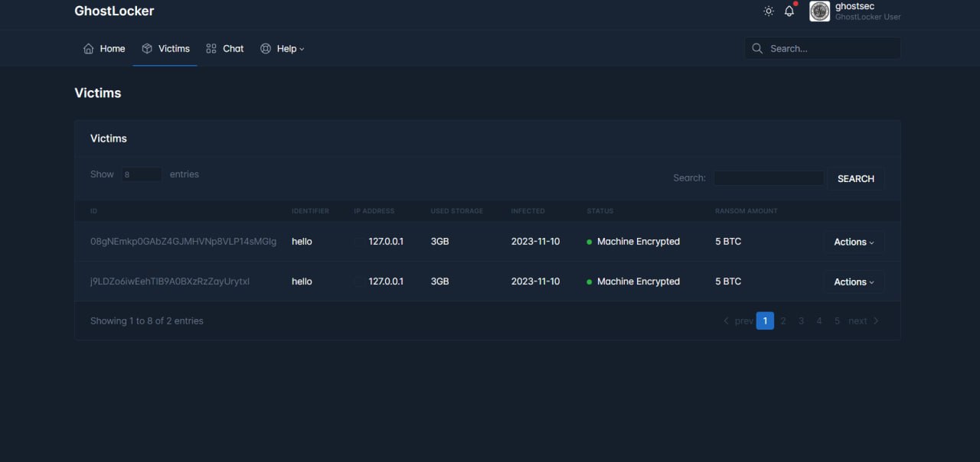Image resolution: width=980 pixels, height=462 pixels.
Task: Click the cube icon beside Victims
Action: click(x=147, y=49)
